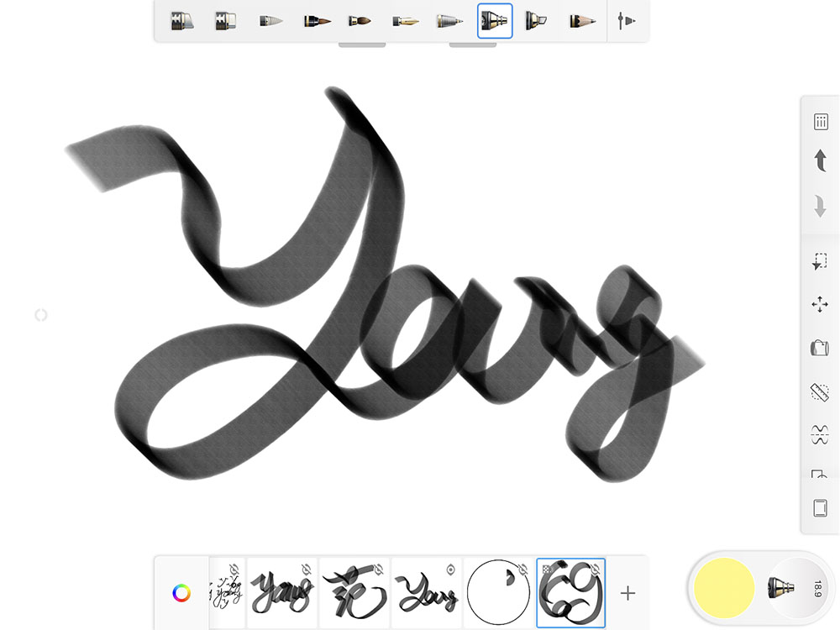Image resolution: width=840 pixels, height=630 pixels.
Task: Open the brush settings editor
Action: [627, 22]
